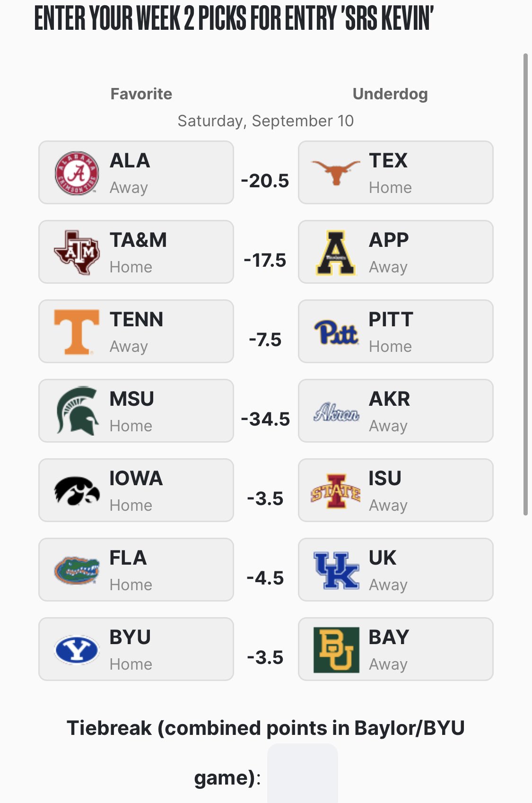Select UK Away pick card
This screenshot has height=803, width=532.
tap(396, 569)
